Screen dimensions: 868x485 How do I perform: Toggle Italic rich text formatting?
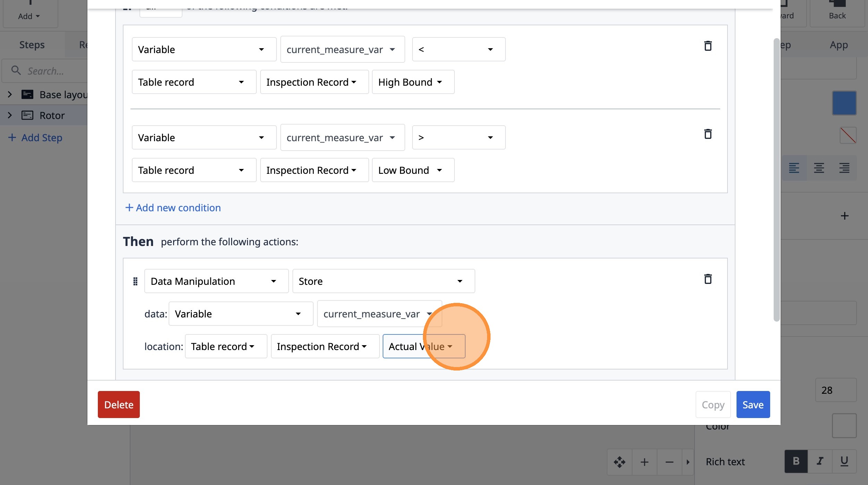820,461
